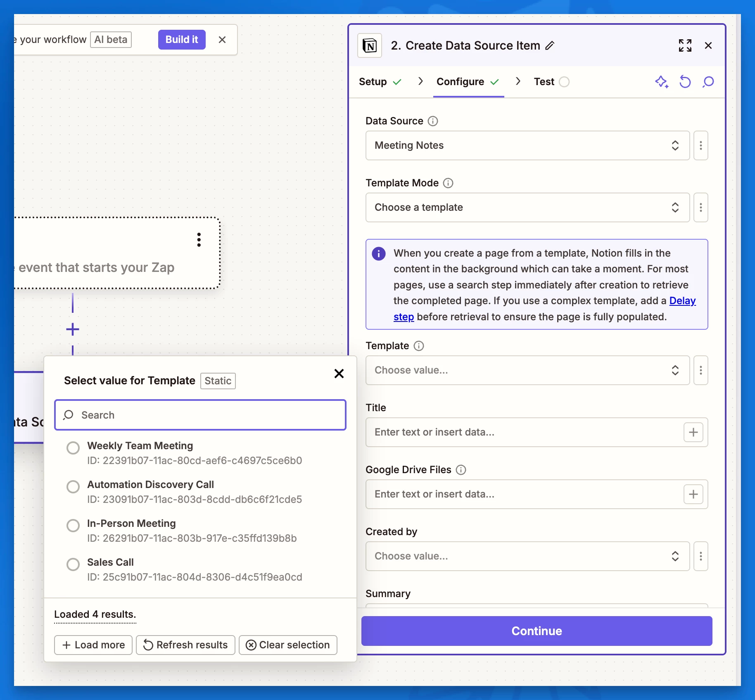Click Clear selection button
This screenshot has height=700, width=755.
click(x=288, y=645)
